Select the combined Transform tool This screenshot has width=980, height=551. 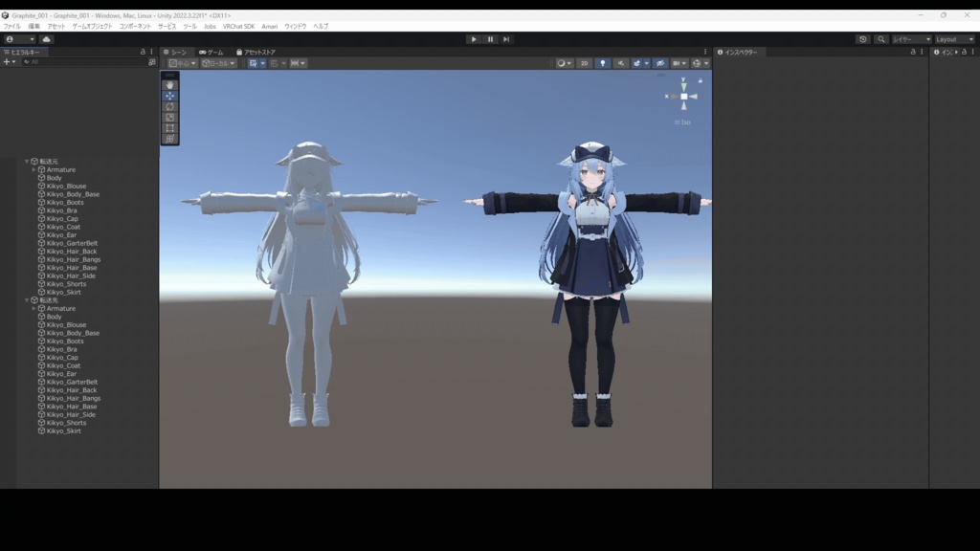(x=169, y=138)
